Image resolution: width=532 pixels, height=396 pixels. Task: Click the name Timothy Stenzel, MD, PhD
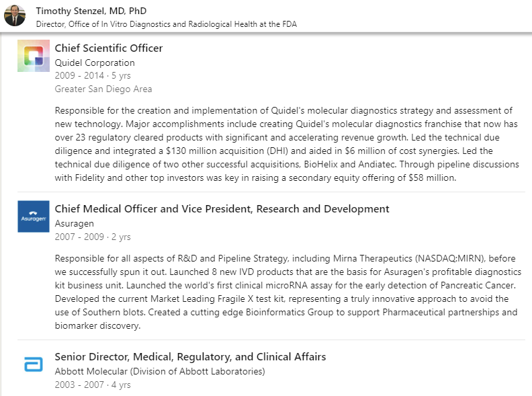point(91,11)
